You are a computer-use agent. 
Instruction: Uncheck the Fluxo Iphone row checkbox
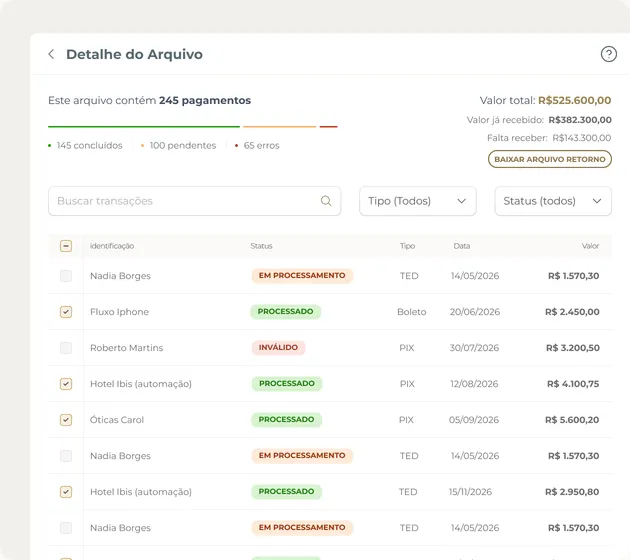pos(66,312)
